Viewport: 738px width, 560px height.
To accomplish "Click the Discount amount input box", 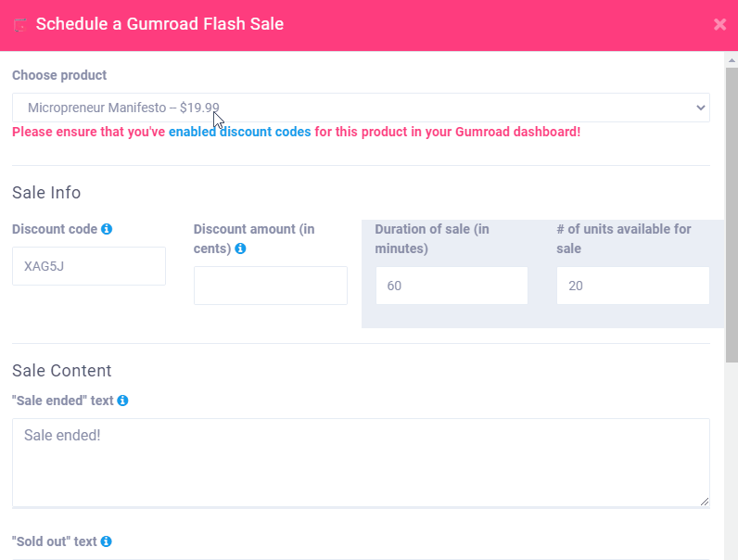I will click(x=271, y=286).
